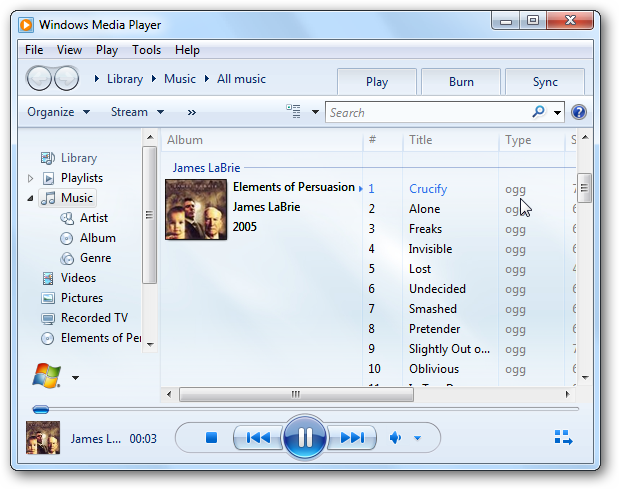The image size is (619, 489).
Task: Click now playing album art thumbnail
Action: point(43,437)
